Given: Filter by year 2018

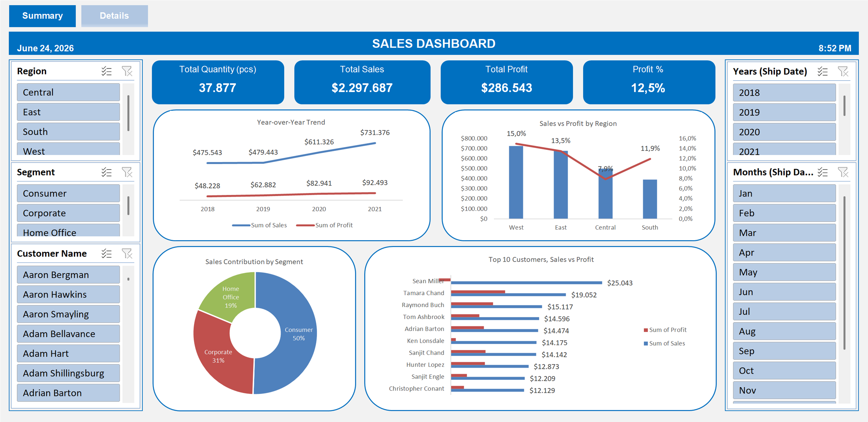Looking at the screenshot, I should [784, 93].
